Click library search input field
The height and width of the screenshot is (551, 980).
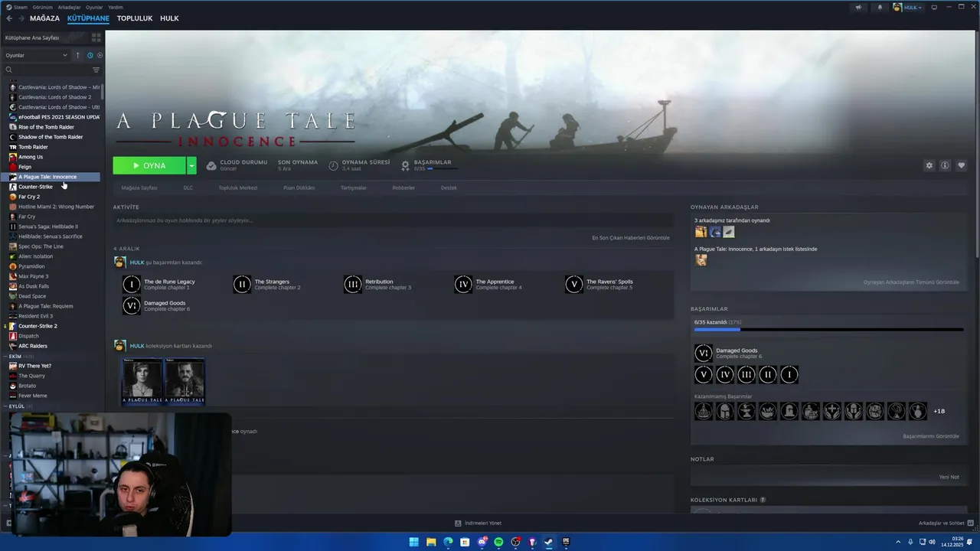tap(51, 70)
